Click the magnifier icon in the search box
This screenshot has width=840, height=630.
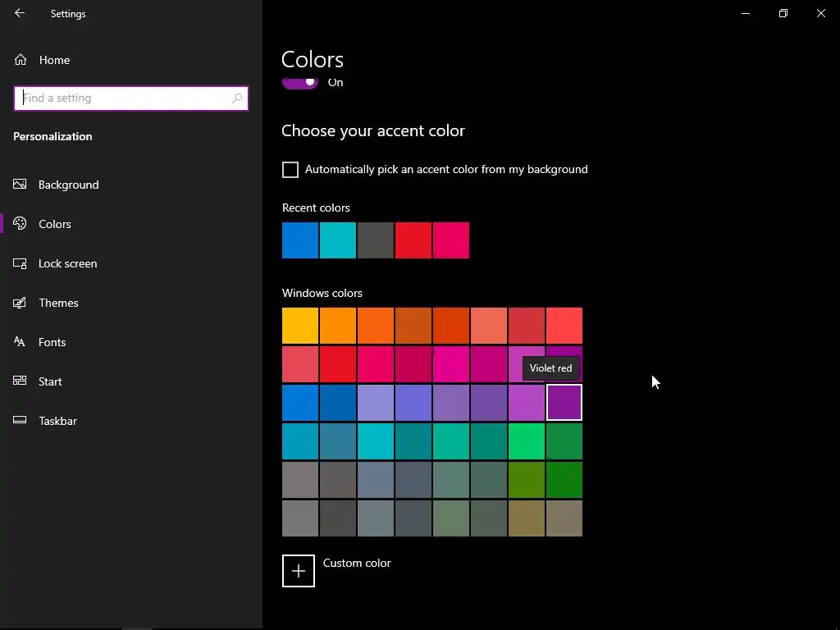pyautogui.click(x=237, y=98)
